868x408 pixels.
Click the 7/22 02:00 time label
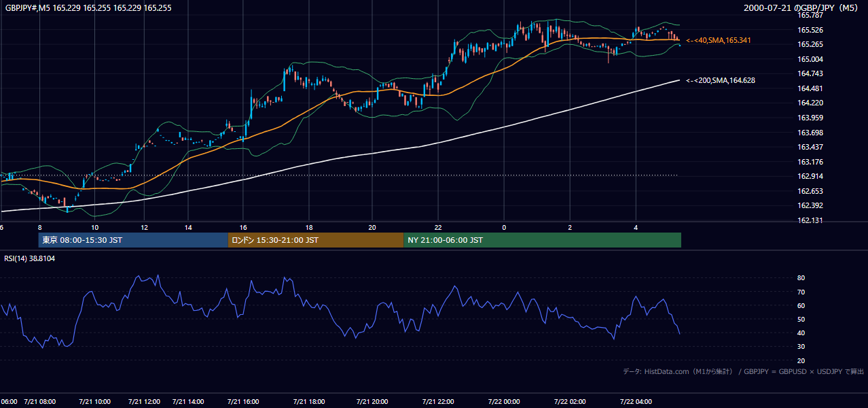tap(571, 402)
